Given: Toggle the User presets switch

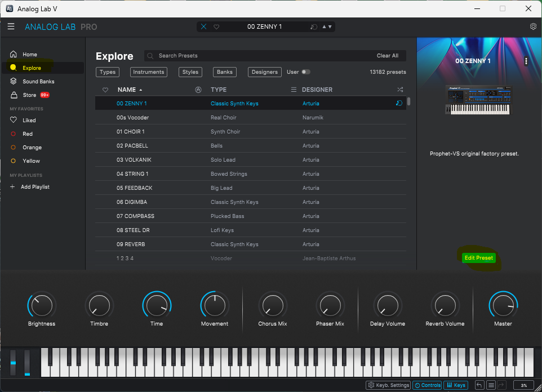Looking at the screenshot, I should pos(305,72).
